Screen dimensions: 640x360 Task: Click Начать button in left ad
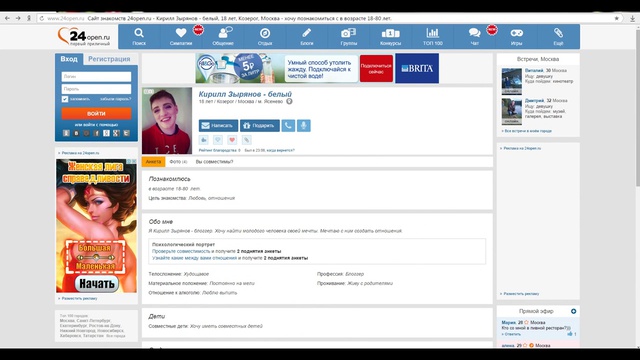tap(96, 283)
